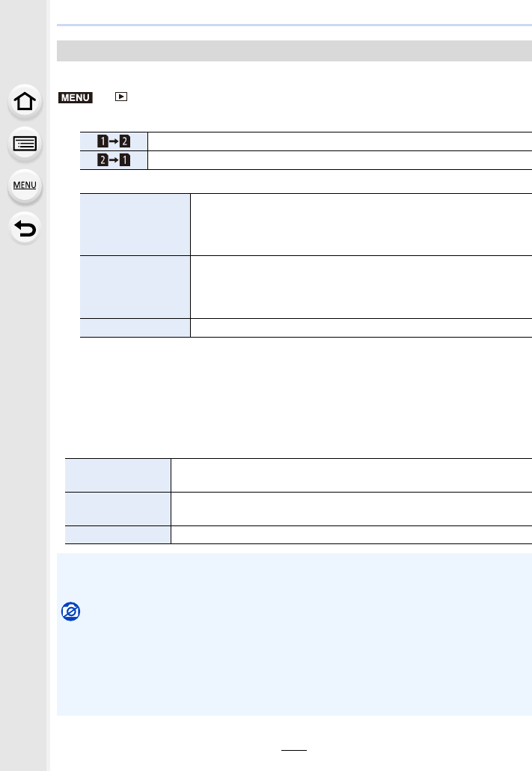Go to the home page icon
Viewport: 532px width, 771px height.
25,101
